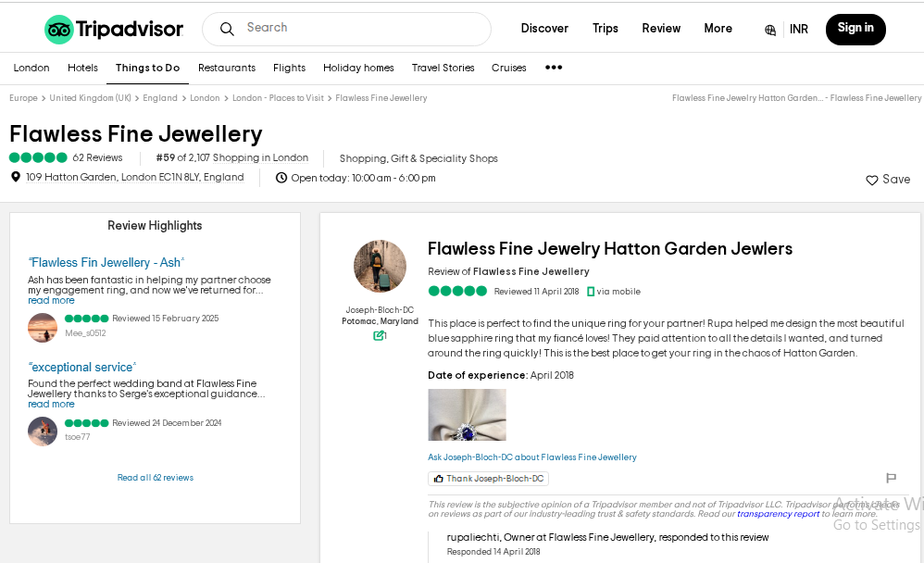Go to Europe breadcrumb

point(23,98)
